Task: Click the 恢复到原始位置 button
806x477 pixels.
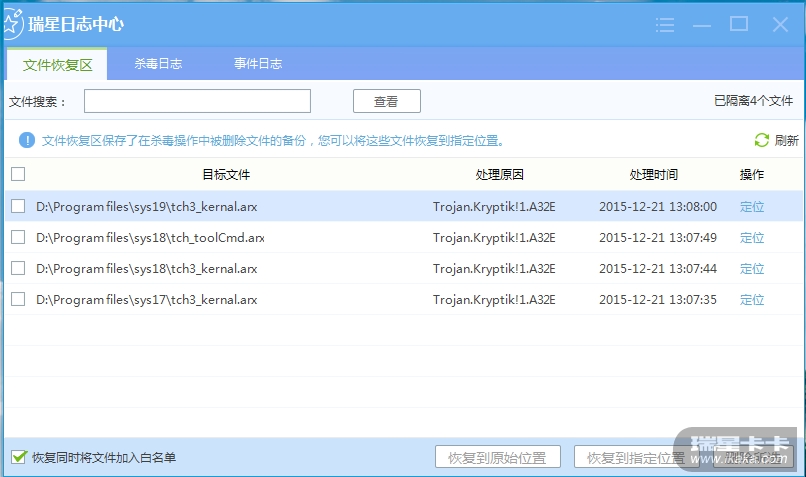Action: coord(498,457)
